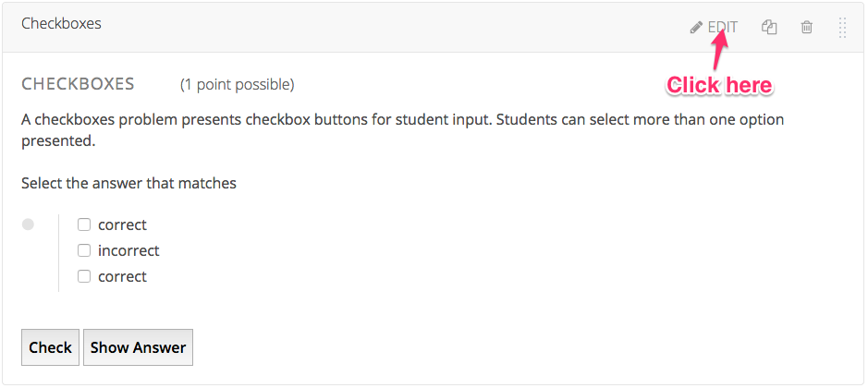Viewport: 868px width, 388px height.
Task: Tick the "incorrect" checkbox
Action: (x=83, y=250)
